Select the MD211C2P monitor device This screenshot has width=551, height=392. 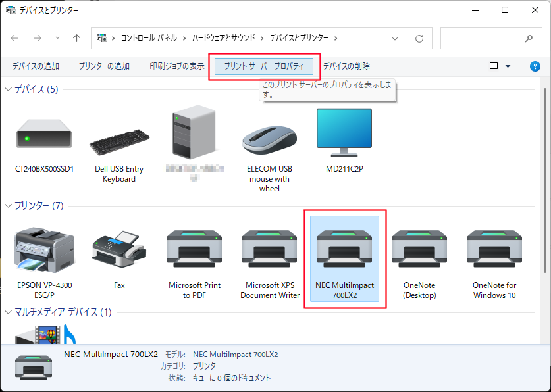pyautogui.click(x=344, y=133)
